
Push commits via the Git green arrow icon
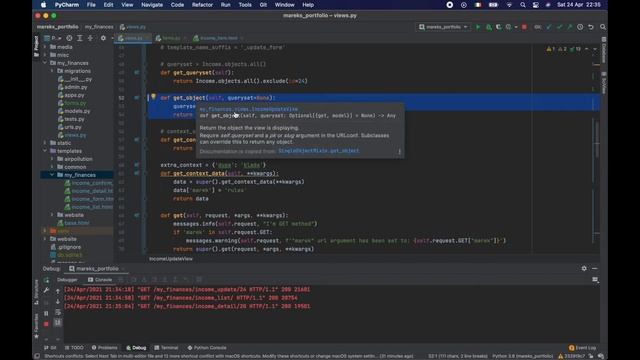pyautogui.click(x=569, y=27)
